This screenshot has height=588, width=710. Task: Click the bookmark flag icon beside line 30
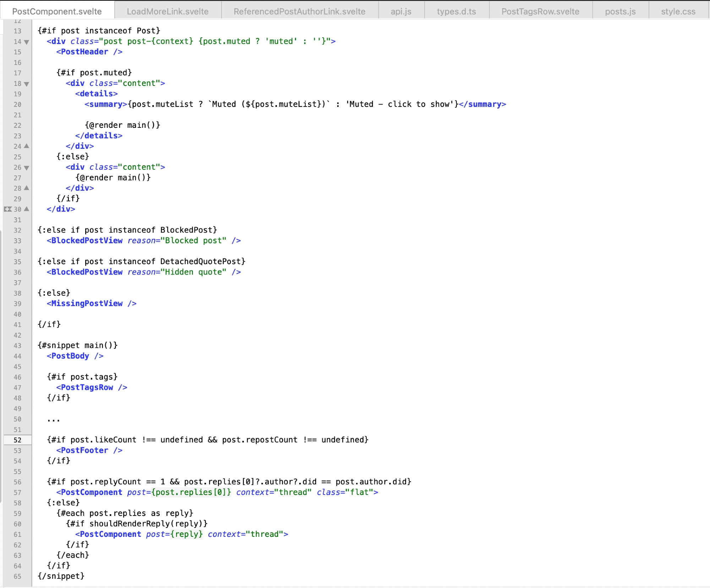[x=7, y=209]
